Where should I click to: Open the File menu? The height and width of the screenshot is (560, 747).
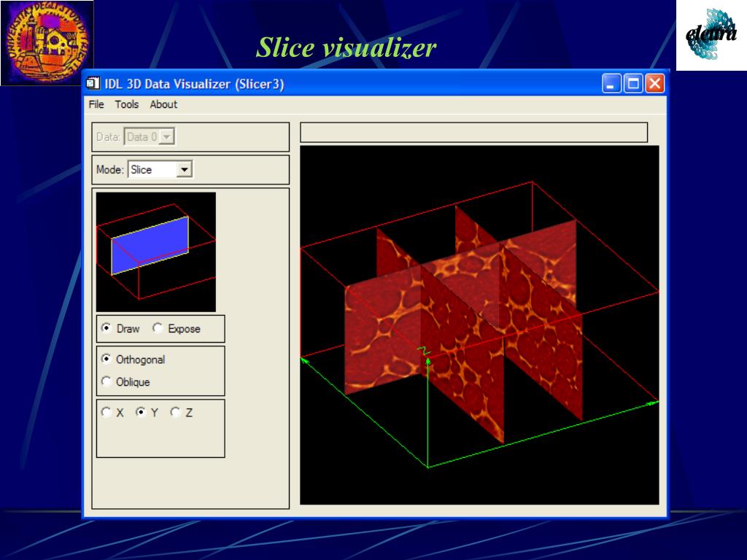(96, 104)
